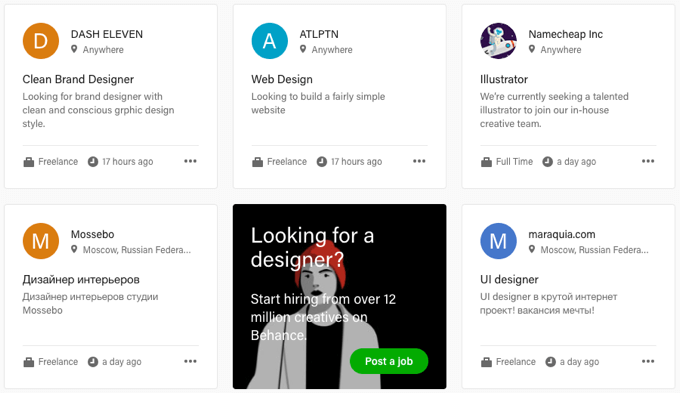Click briefcase icon on Mossebo card
Screen dimensions: 680x393
tap(29, 362)
